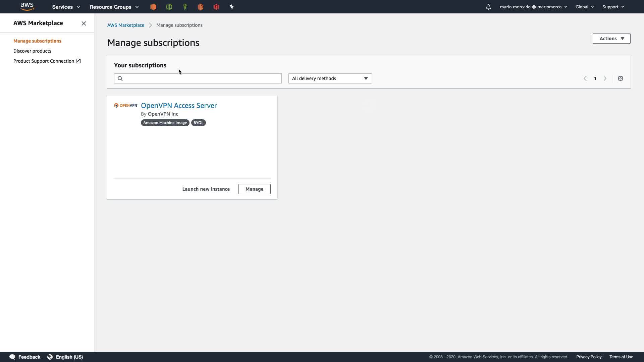The width and height of the screenshot is (644, 362).
Task: Open the Support menu
Action: point(613,7)
